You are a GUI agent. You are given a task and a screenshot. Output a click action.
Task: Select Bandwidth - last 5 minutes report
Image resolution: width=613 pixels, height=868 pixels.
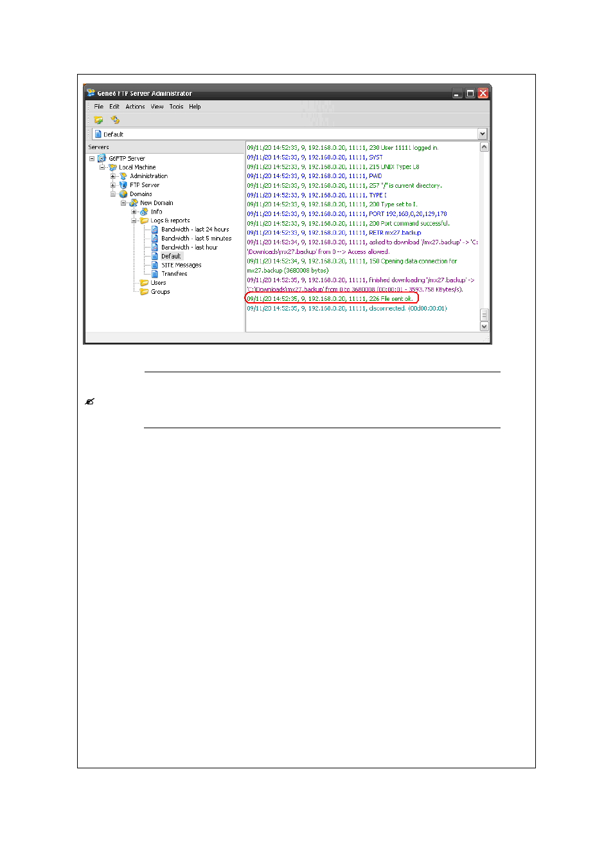[197, 239]
